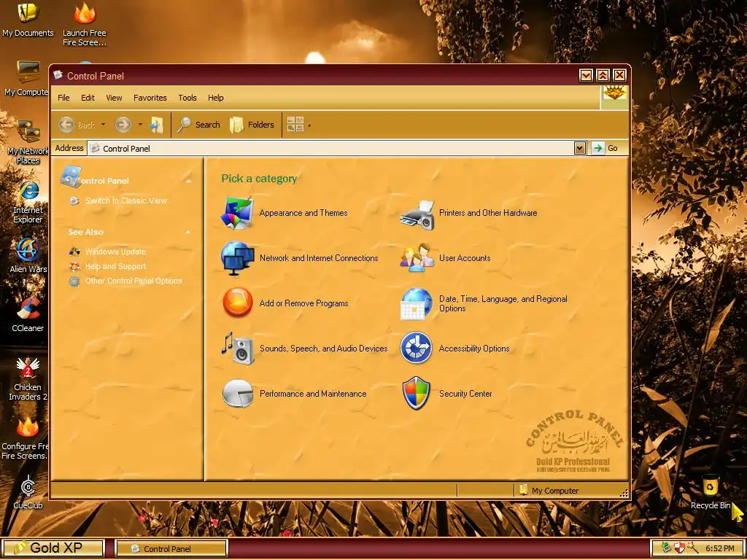
Task: Open the Accessibility Options blue icon
Action: [416, 348]
